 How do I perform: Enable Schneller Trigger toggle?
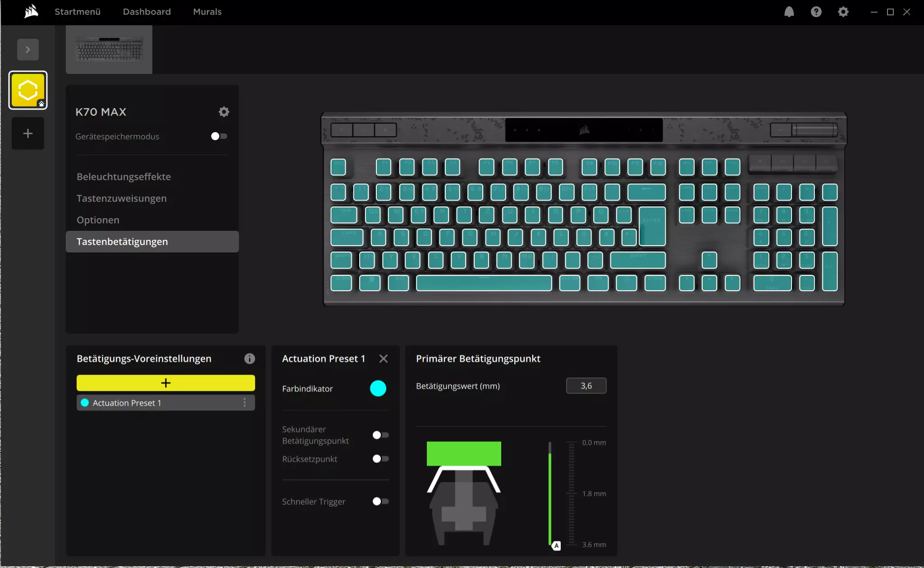[x=380, y=501]
